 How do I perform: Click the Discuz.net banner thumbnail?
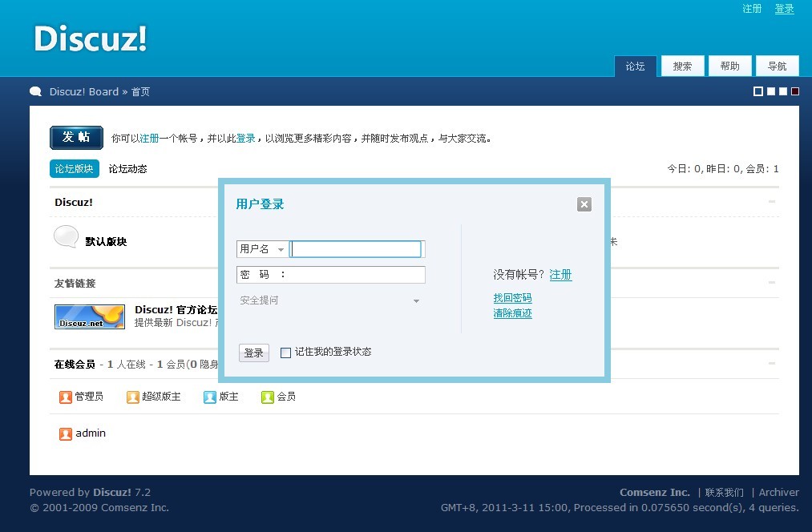tap(90, 316)
